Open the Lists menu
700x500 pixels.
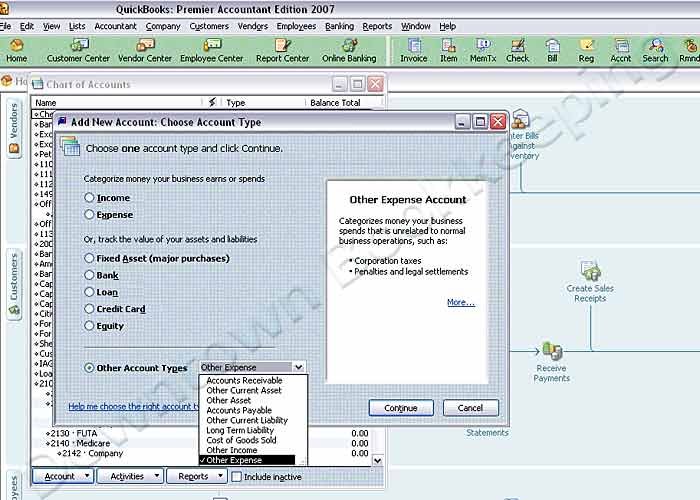[x=77, y=26]
